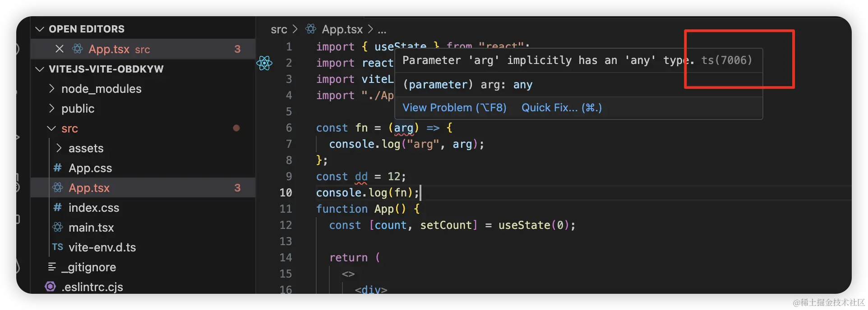Click the hash icon next to index.css
This screenshot has height=310, width=868.
(58, 207)
